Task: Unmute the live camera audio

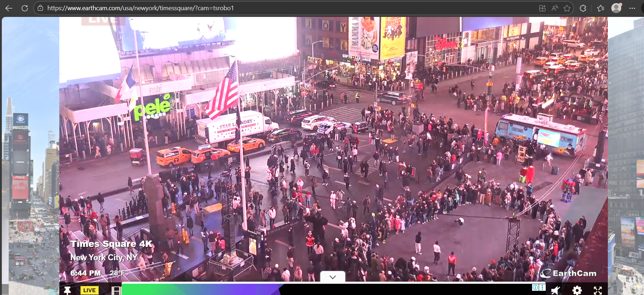Action: tap(556, 290)
